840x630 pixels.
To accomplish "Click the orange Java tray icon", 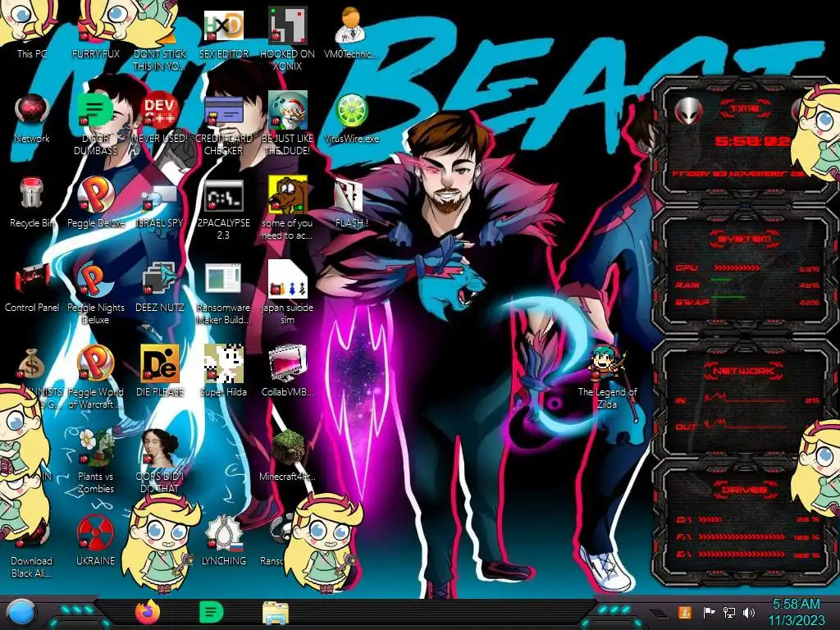I will (x=685, y=612).
